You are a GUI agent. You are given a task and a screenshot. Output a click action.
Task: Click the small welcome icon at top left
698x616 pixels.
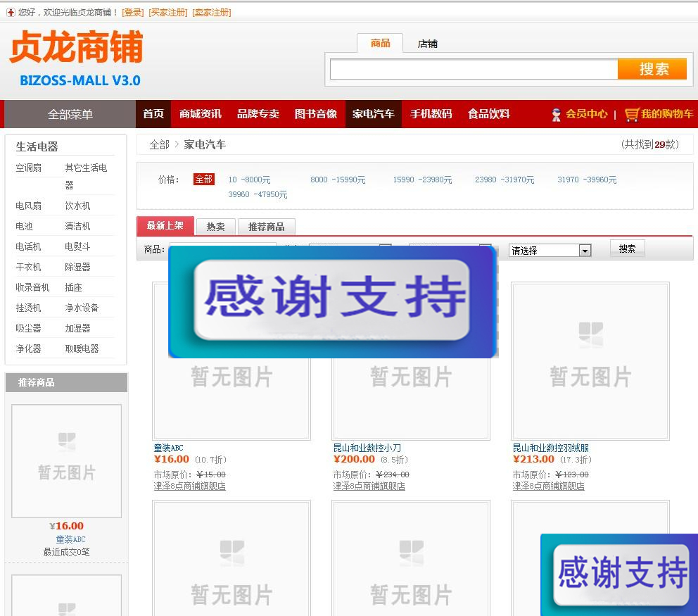click(x=11, y=13)
